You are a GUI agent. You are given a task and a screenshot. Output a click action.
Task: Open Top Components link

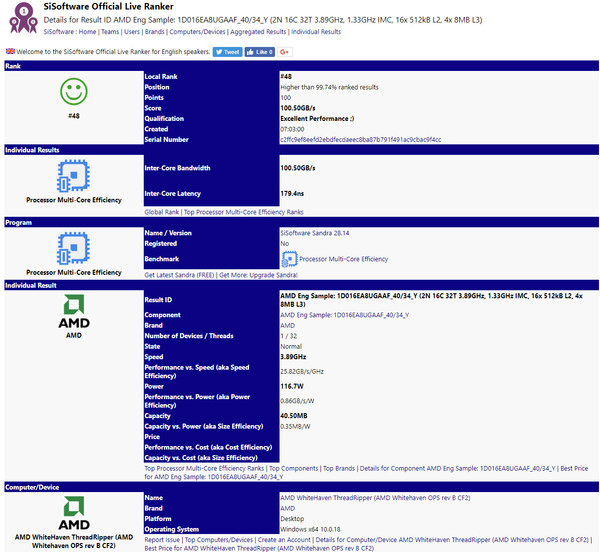293,468
